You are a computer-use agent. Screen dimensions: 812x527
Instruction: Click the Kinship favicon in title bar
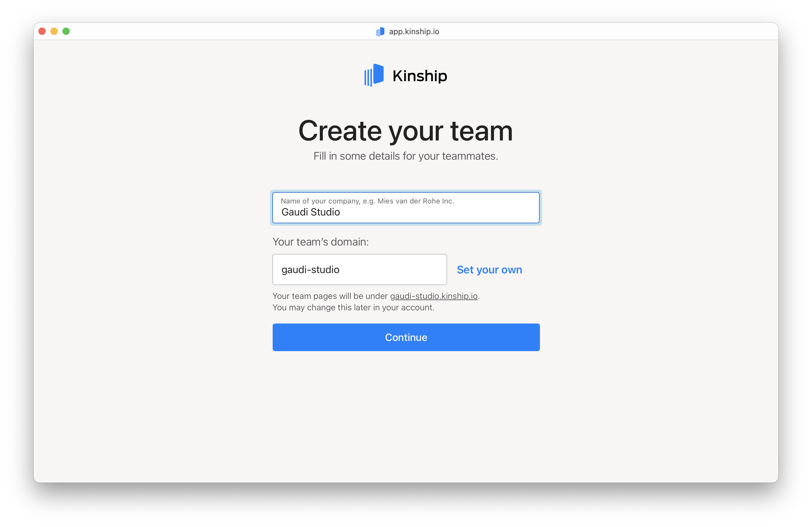pyautogui.click(x=380, y=32)
